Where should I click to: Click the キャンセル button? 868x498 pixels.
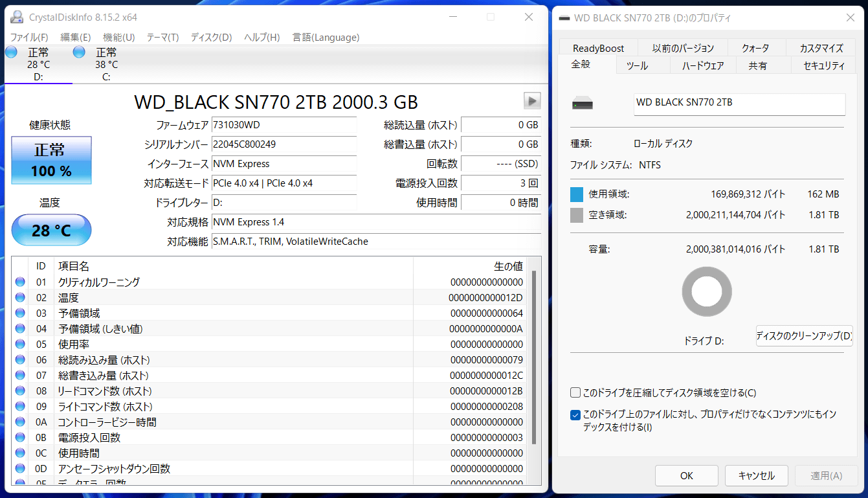757,475
